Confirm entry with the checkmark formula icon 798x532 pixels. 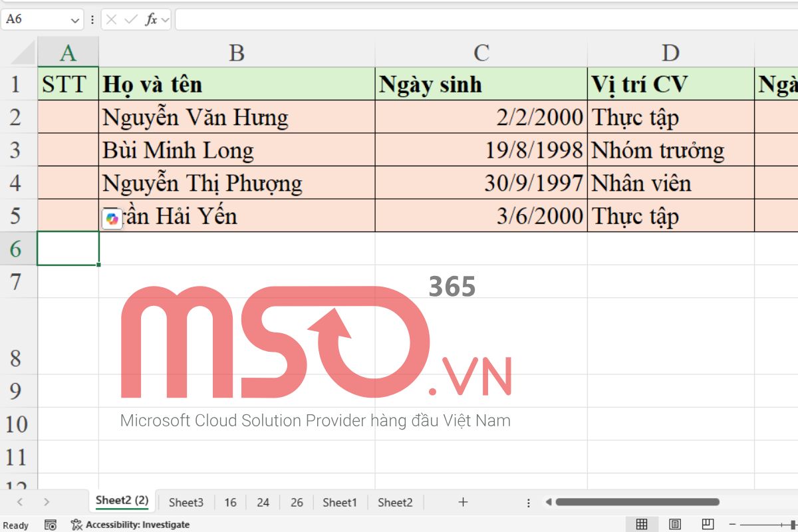click(131, 19)
